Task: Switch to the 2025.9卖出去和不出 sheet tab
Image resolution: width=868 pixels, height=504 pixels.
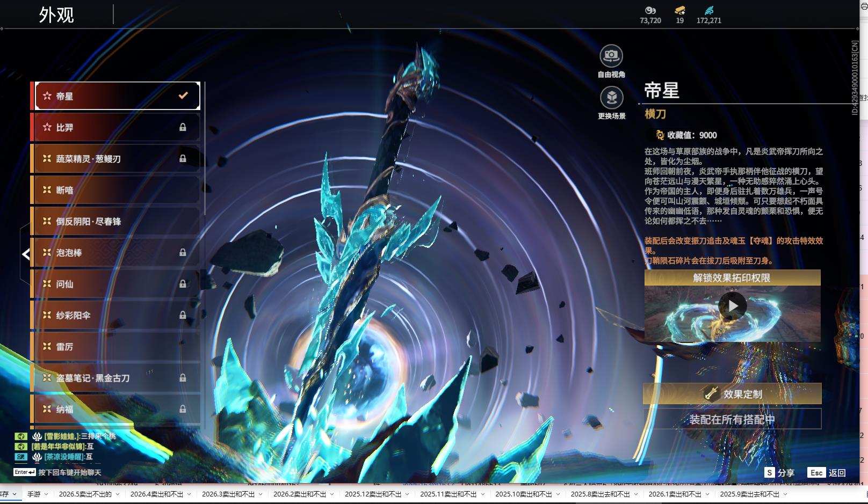Action: 750,494
